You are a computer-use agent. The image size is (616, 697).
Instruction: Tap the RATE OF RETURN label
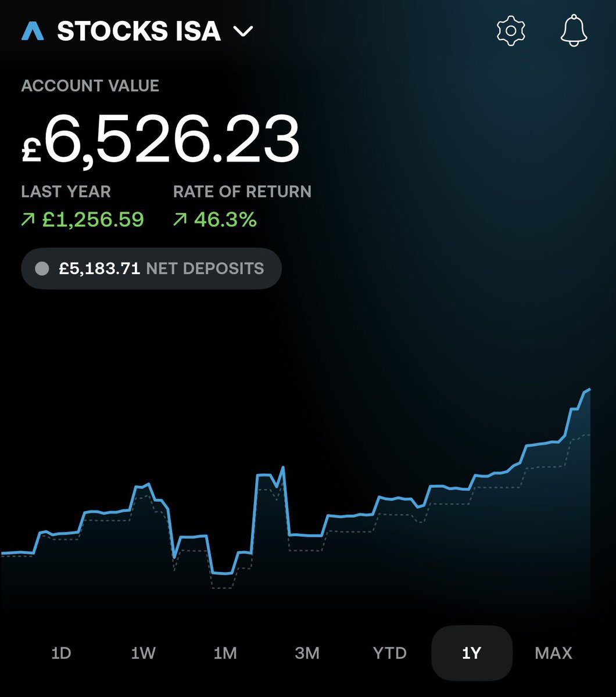(x=242, y=192)
